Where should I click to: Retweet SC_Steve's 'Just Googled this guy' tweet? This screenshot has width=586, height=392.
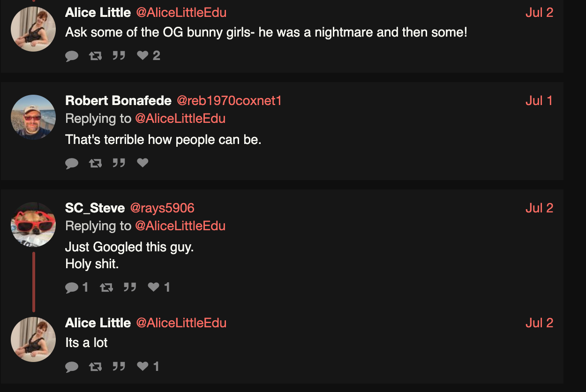tap(106, 287)
